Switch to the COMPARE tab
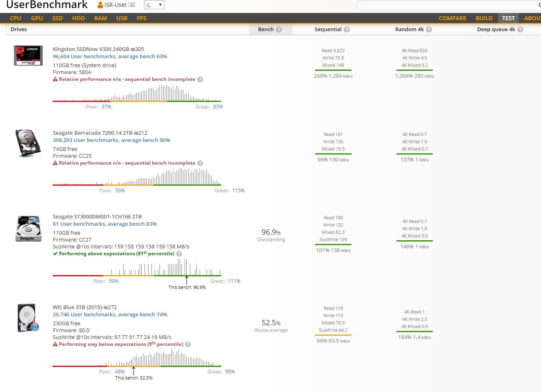Image resolution: width=541 pixels, height=392 pixels. click(452, 18)
